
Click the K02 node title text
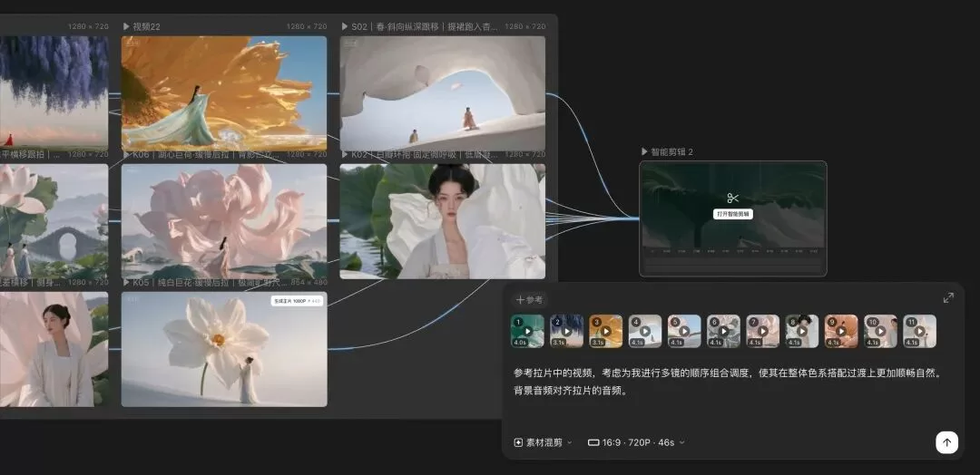425,155
